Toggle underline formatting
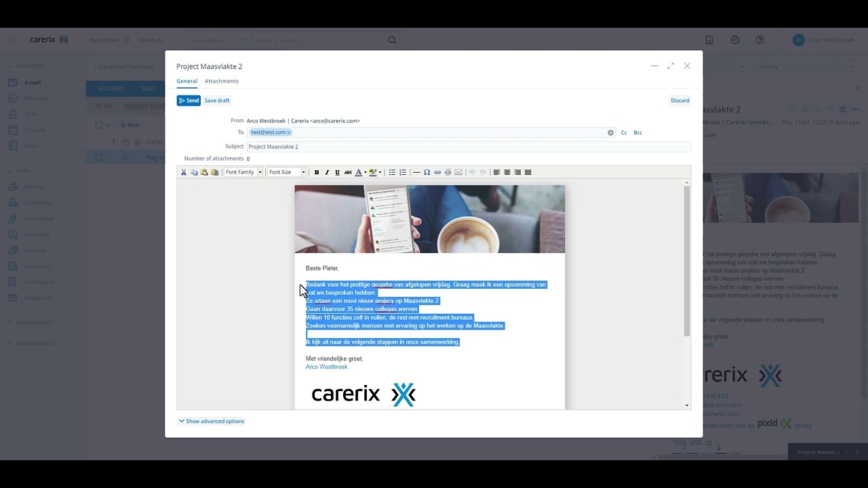The image size is (868, 488). click(x=337, y=172)
